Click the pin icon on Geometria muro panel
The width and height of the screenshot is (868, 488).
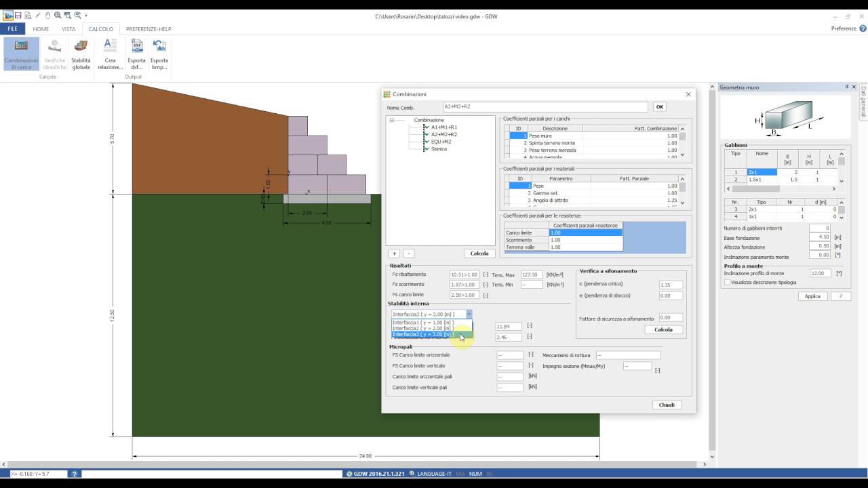pos(847,87)
